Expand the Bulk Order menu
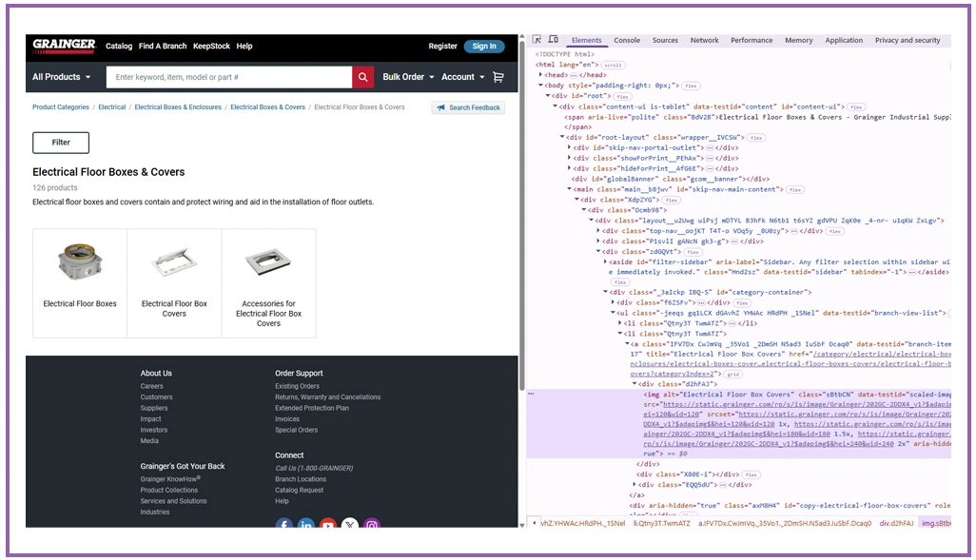This screenshot has width=976, height=560. coord(408,77)
